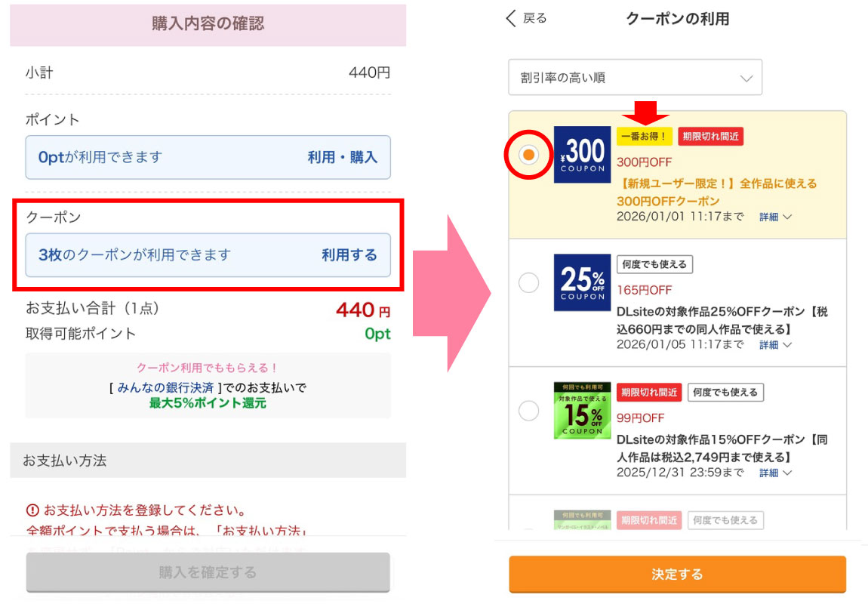Select the 300円OFF coupon radio button
Viewport: 868px width, 604px height.
pos(529,154)
